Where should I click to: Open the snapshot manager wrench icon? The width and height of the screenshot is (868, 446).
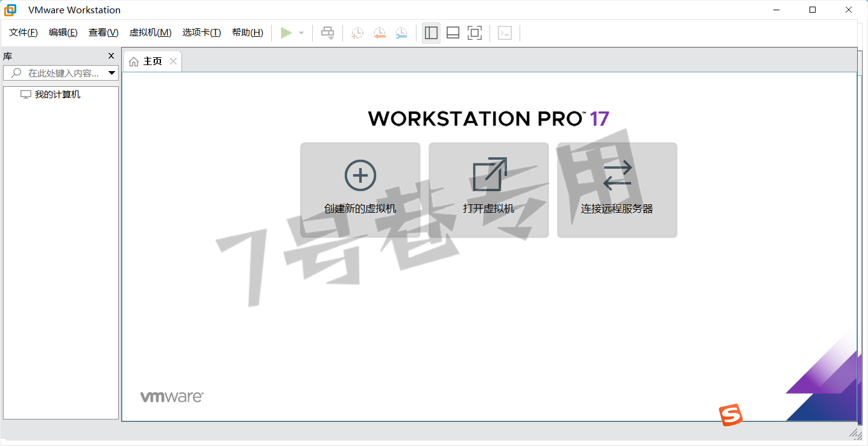coord(401,33)
